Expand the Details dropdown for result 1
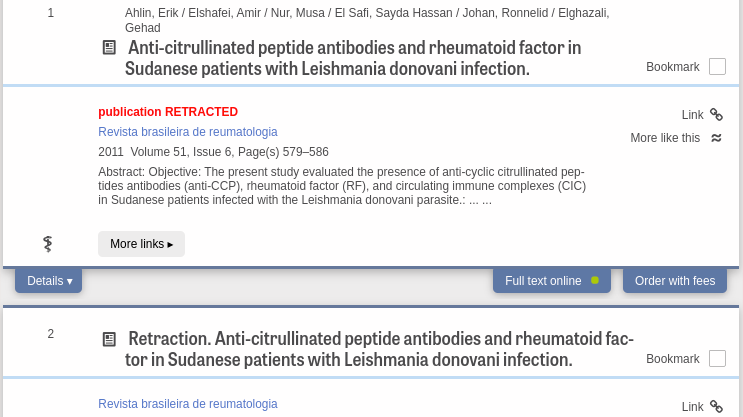The image size is (743, 417). (48, 281)
